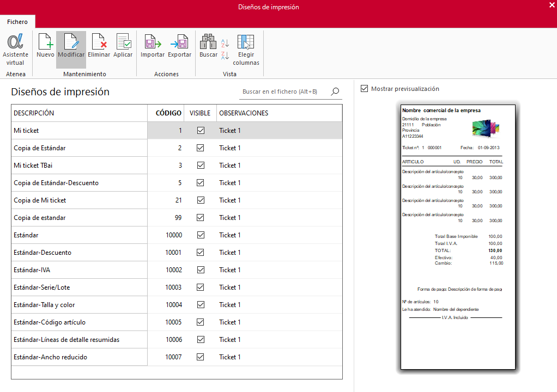Toggle visible checkbox for Copia de Estándar-Descuento
Screen dimensions: 557x392
pyautogui.click(x=201, y=183)
